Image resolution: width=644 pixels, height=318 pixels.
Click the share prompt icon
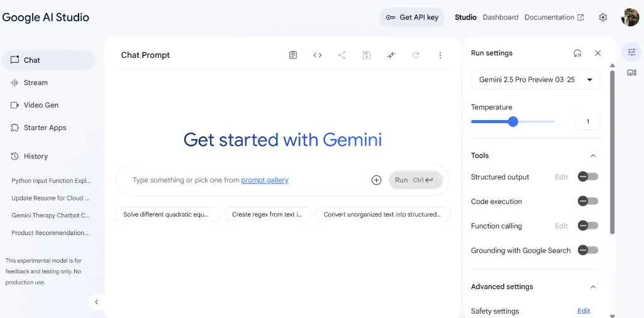tap(341, 55)
